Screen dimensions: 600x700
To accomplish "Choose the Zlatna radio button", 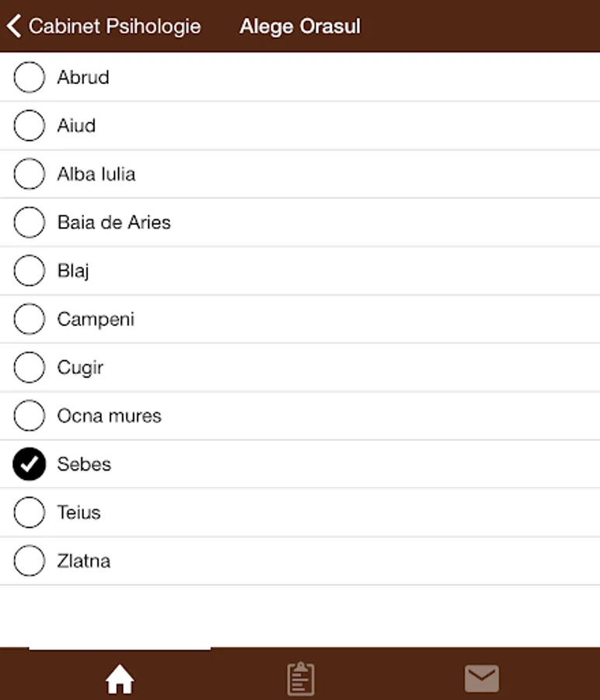I will click(30, 561).
